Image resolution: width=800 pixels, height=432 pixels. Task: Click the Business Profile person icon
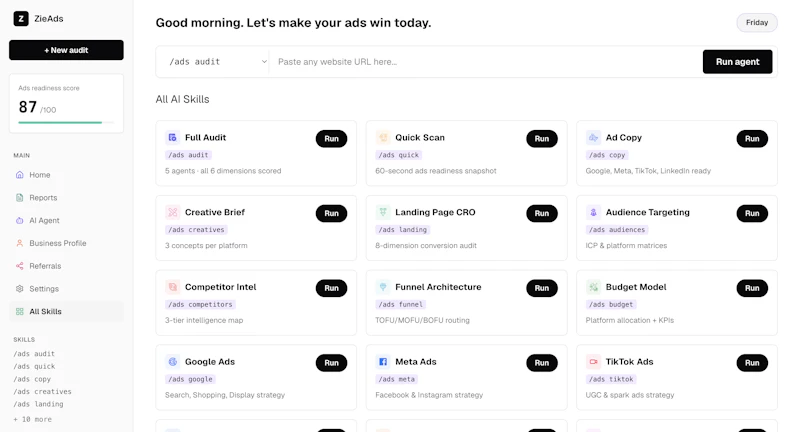pyautogui.click(x=19, y=243)
